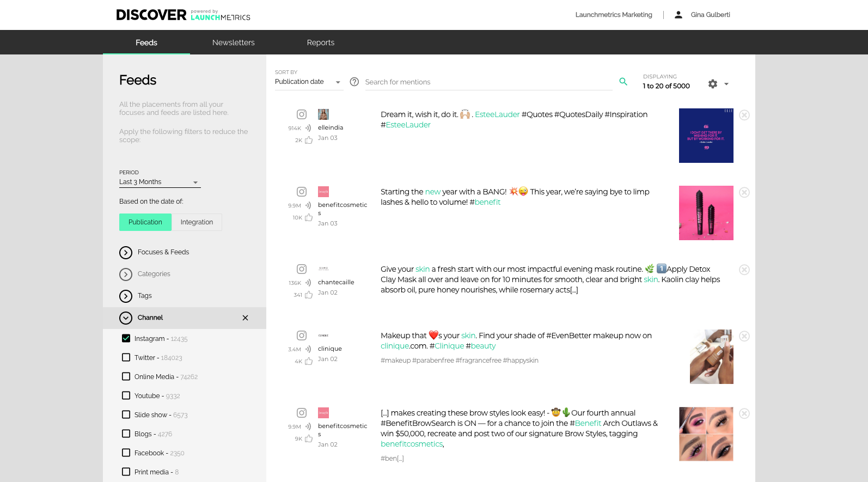Uncheck the Instagram channel checkbox

pyautogui.click(x=126, y=338)
